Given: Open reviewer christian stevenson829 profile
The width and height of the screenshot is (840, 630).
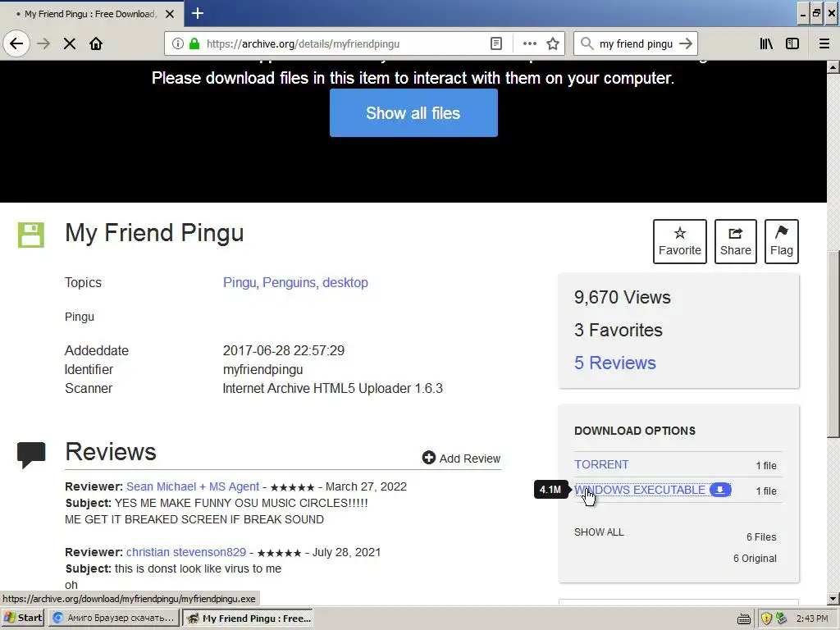Looking at the screenshot, I should 186,552.
